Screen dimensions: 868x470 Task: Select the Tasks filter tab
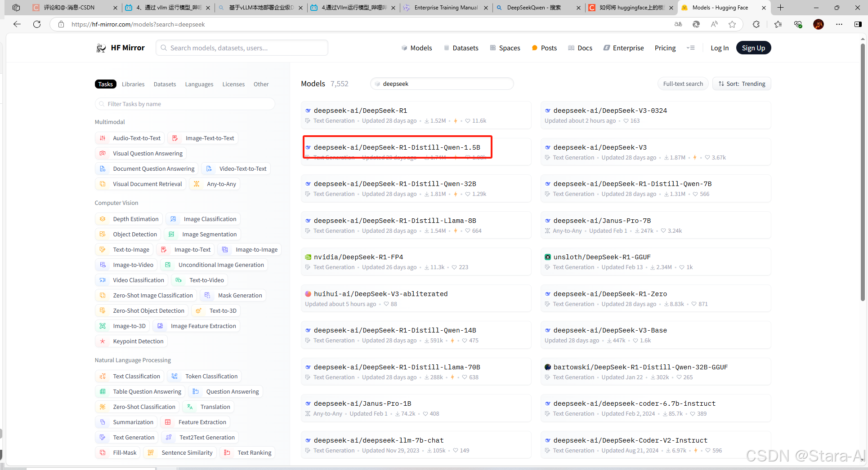[x=106, y=84]
